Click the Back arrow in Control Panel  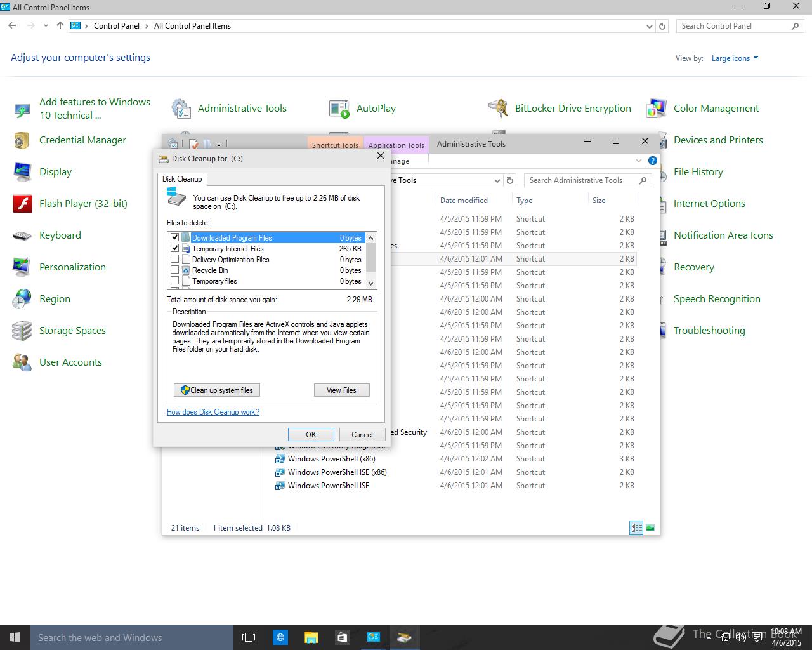coord(13,26)
